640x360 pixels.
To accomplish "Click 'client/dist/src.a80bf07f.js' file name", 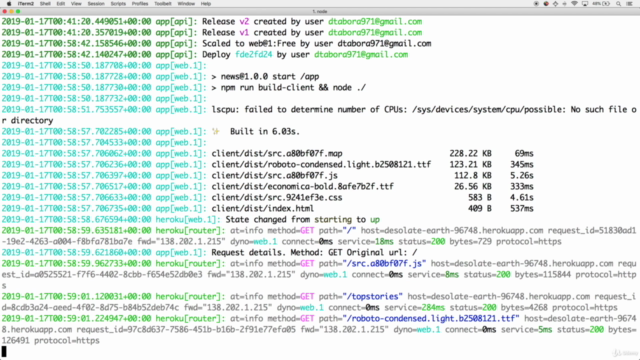I will point(274,176).
